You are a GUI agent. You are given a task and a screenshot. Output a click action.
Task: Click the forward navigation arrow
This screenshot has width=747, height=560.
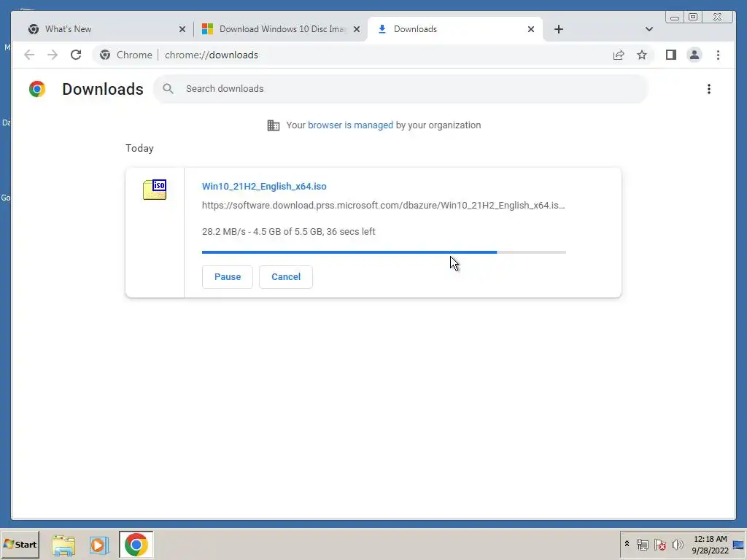(53, 55)
